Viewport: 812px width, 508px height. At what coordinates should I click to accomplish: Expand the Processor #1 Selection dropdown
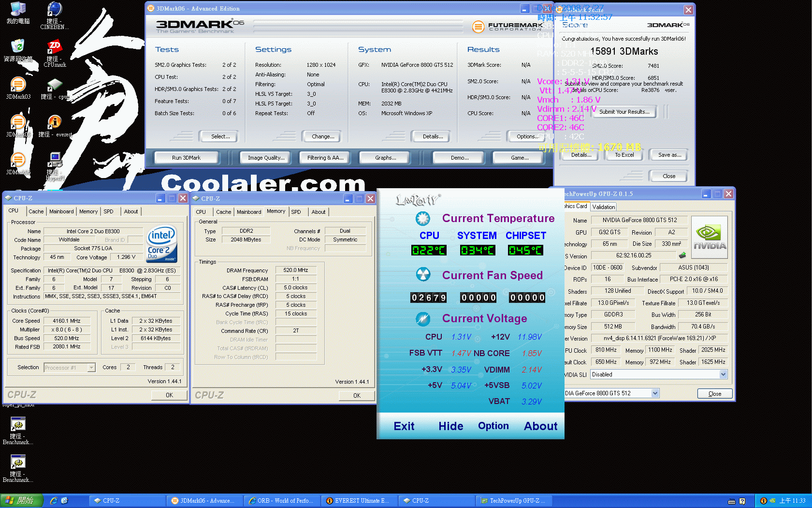tap(91, 368)
